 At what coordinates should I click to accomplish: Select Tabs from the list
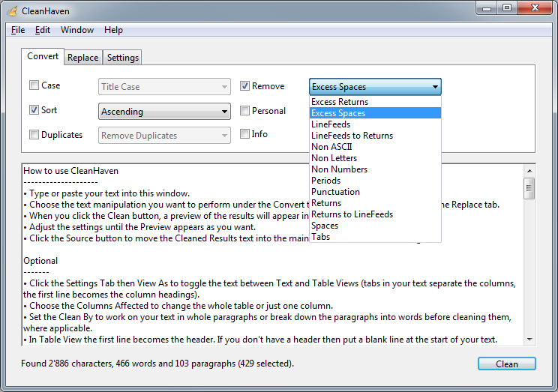376,237
